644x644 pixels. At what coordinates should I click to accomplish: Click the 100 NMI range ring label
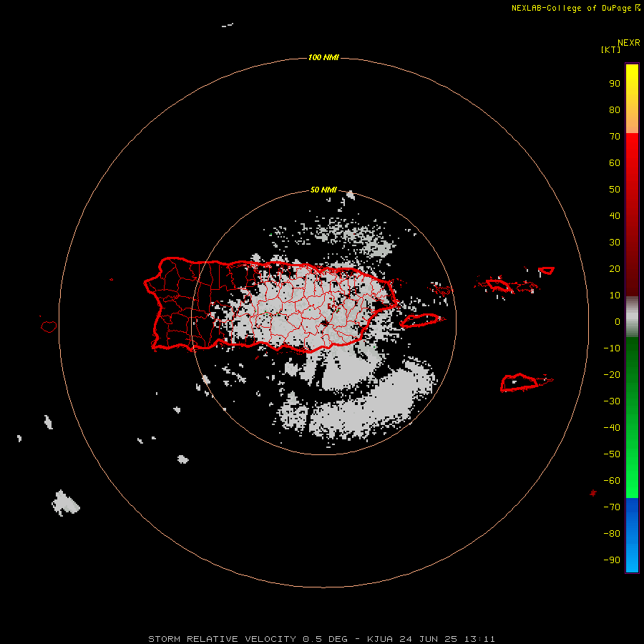coord(323,57)
